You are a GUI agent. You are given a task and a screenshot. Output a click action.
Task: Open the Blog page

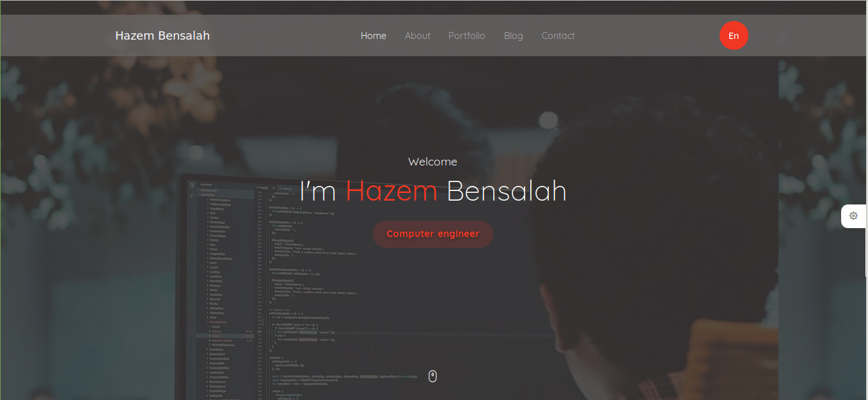[x=514, y=36]
